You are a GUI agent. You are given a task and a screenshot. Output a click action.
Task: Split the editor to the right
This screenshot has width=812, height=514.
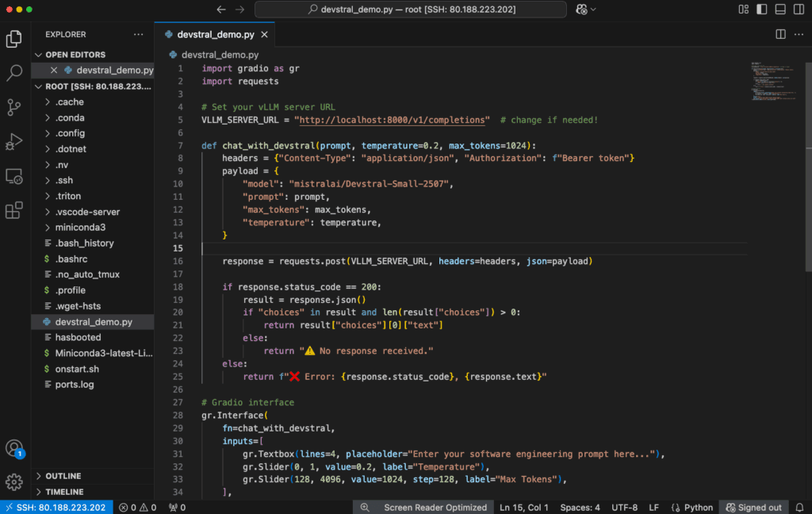tap(780, 34)
